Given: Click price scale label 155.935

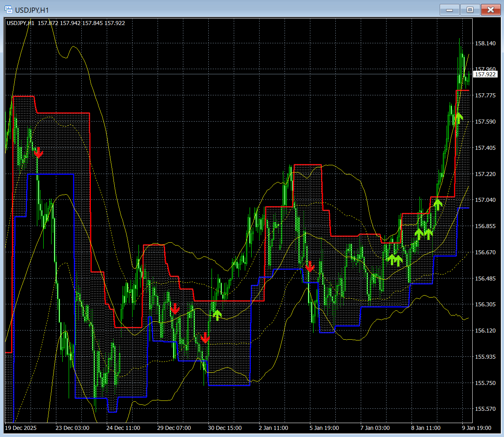Looking at the screenshot, I should click(x=485, y=357).
